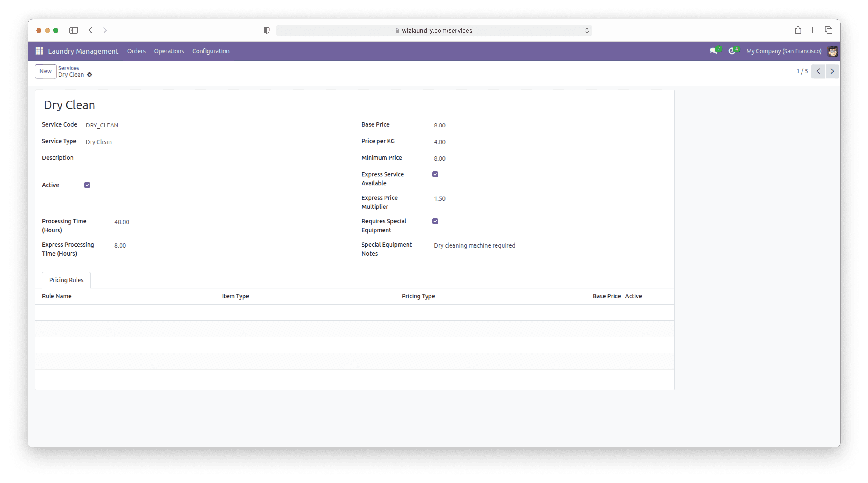Toggle the browser sidebar icon

pyautogui.click(x=73, y=30)
